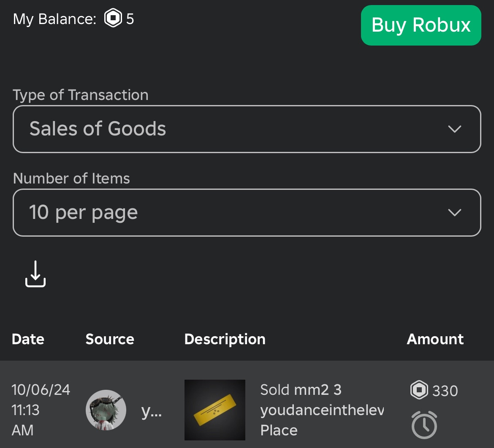Click the Buy Robux button

click(421, 25)
